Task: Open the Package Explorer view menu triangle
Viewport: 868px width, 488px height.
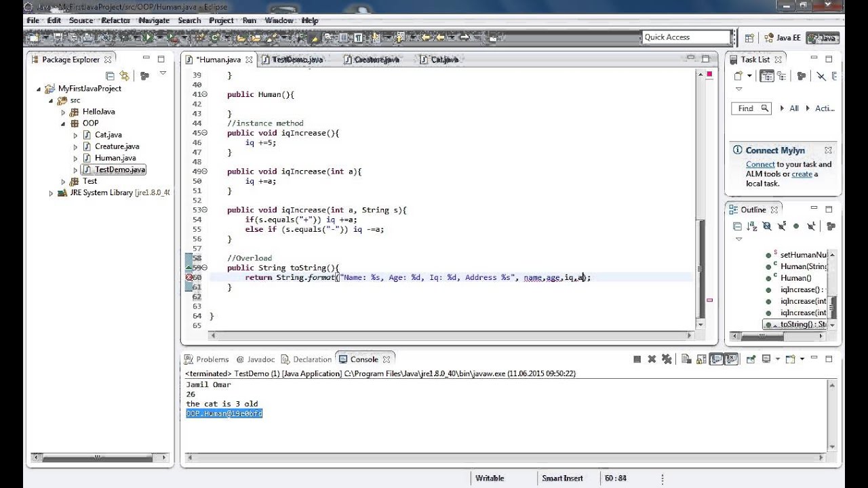Action: click(163, 73)
